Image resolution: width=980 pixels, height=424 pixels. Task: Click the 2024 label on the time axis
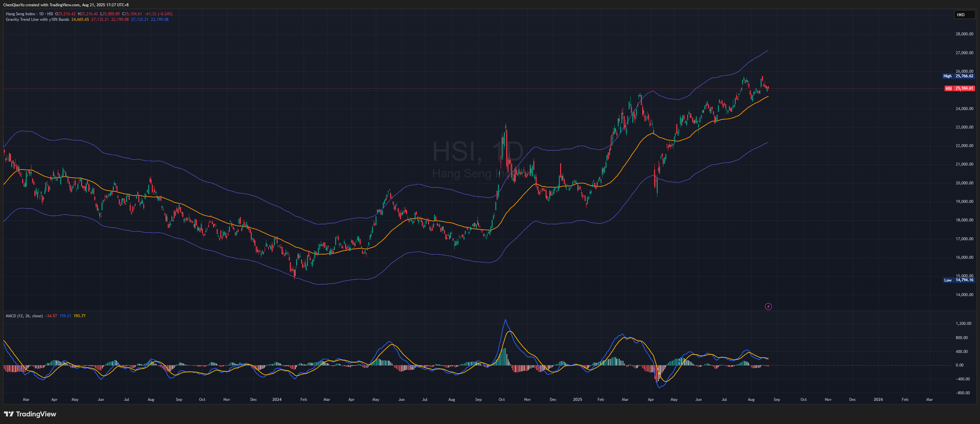coord(277,399)
